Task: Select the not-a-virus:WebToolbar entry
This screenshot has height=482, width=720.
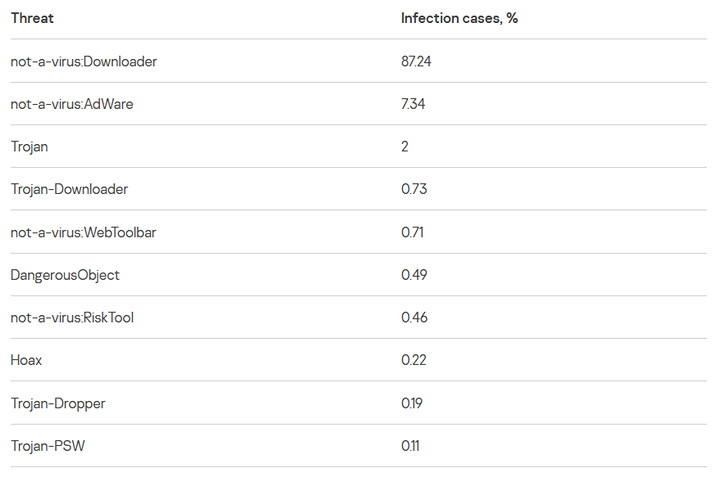Action: (83, 232)
